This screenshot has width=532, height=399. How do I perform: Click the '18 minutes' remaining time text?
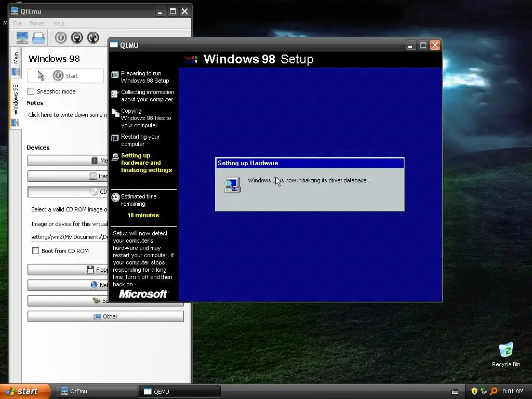coord(143,215)
